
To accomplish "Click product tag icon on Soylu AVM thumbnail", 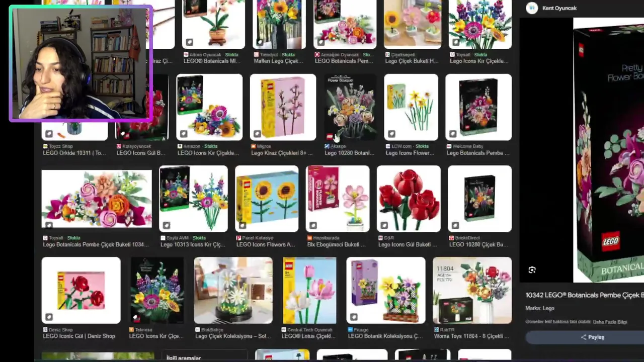I will coord(167,225).
